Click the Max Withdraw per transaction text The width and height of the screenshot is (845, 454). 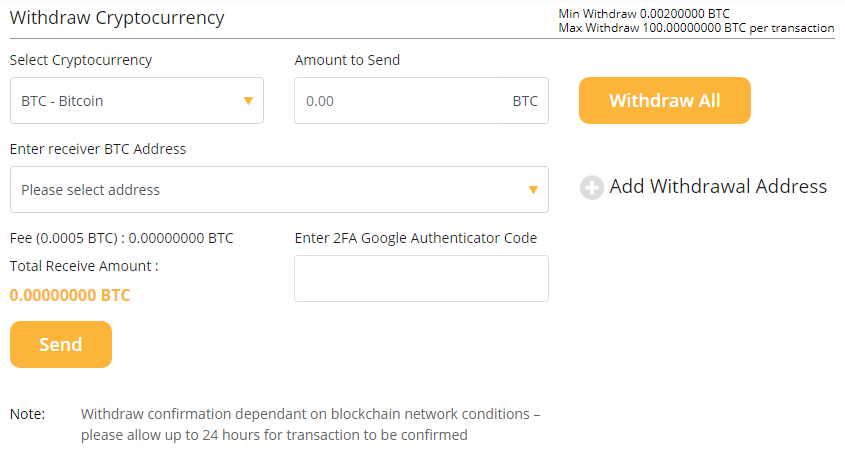[x=696, y=28]
